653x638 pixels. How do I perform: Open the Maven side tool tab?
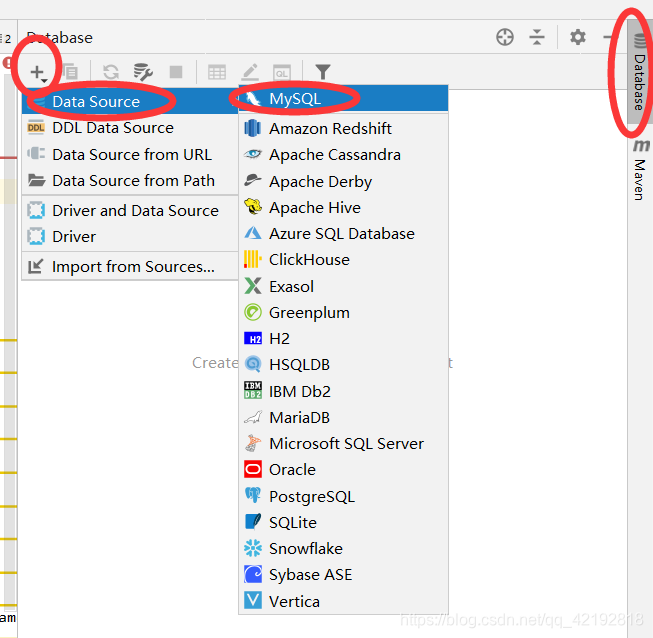[x=640, y=170]
